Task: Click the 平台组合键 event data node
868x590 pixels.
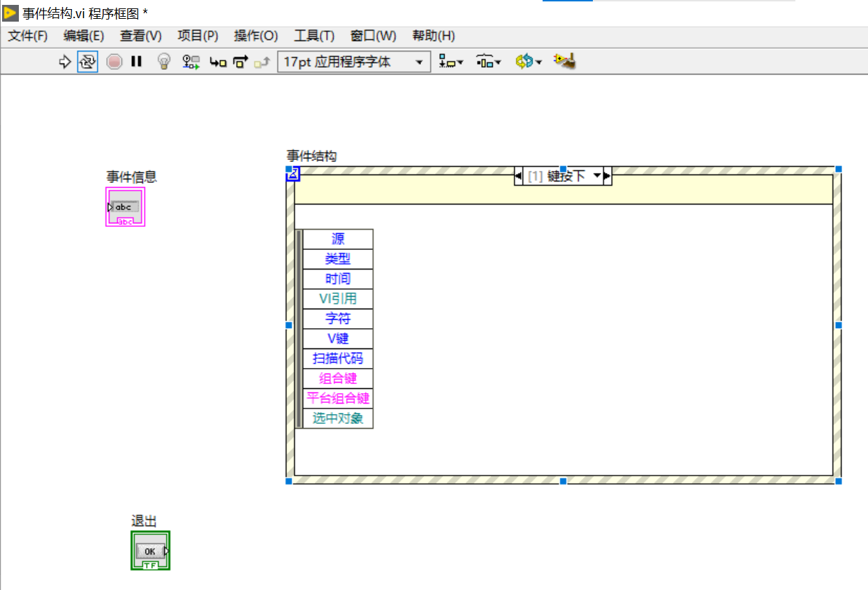Action: pos(338,399)
